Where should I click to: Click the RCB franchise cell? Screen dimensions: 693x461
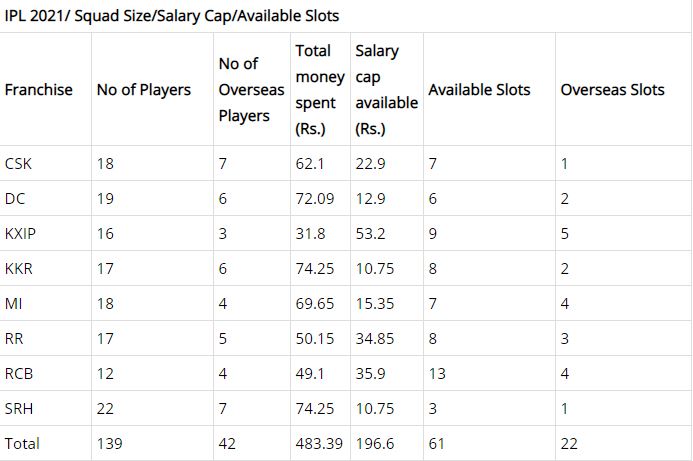click(x=19, y=373)
